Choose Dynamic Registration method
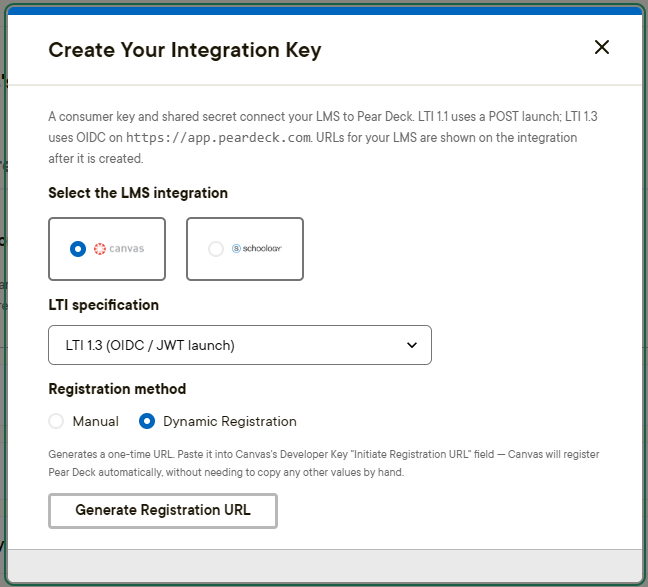648x587 pixels. (x=147, y=421)
